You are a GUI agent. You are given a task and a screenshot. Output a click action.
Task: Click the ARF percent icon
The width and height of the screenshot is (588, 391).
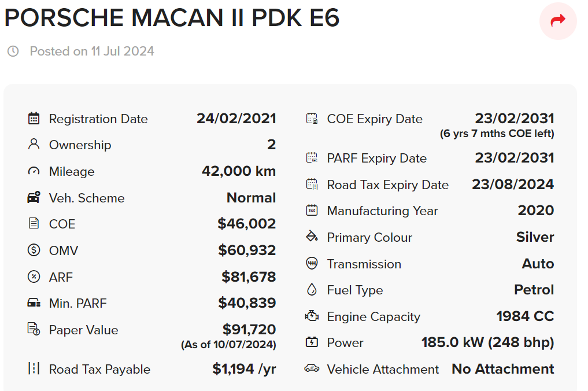(34, 276)
